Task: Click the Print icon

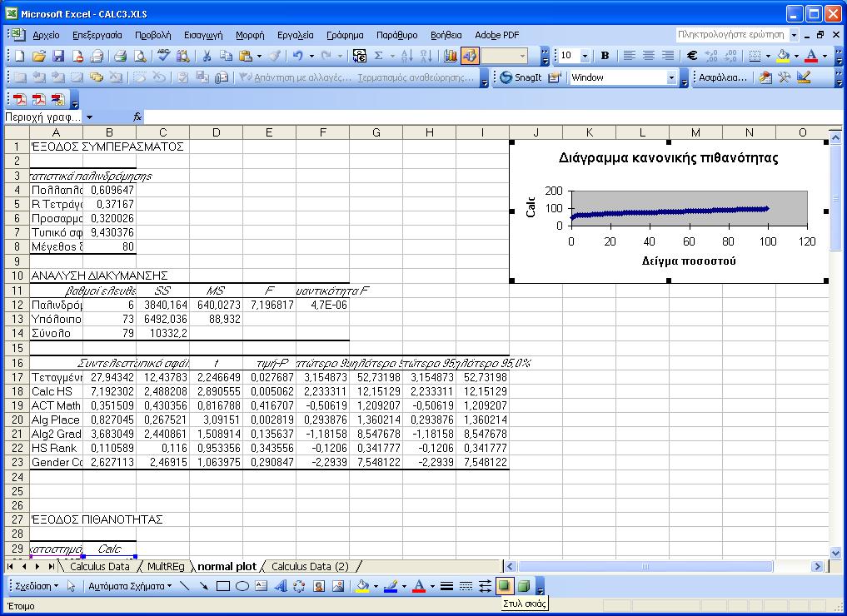Action: [x=120, y=56]
